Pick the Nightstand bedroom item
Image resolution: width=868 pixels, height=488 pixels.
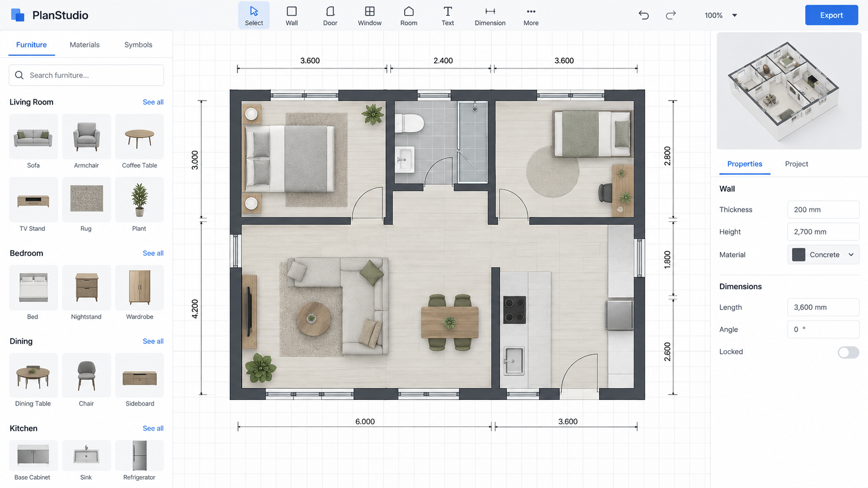(x=86, y=293)
